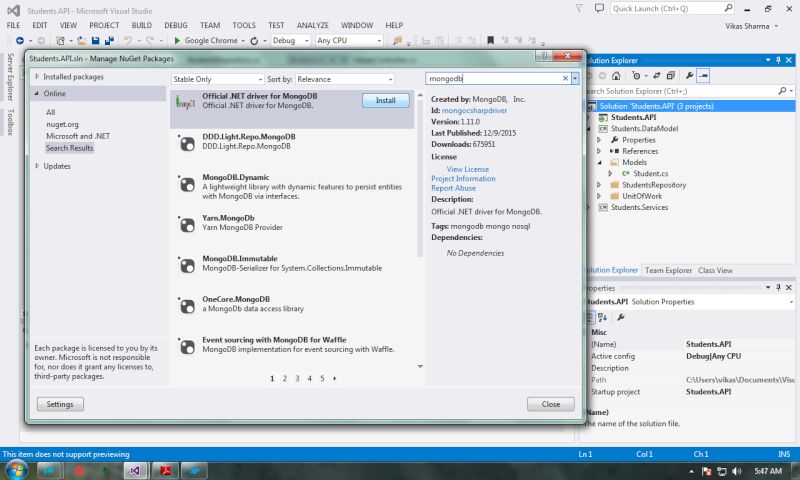Click the mongodb search input field

point(494,79)
